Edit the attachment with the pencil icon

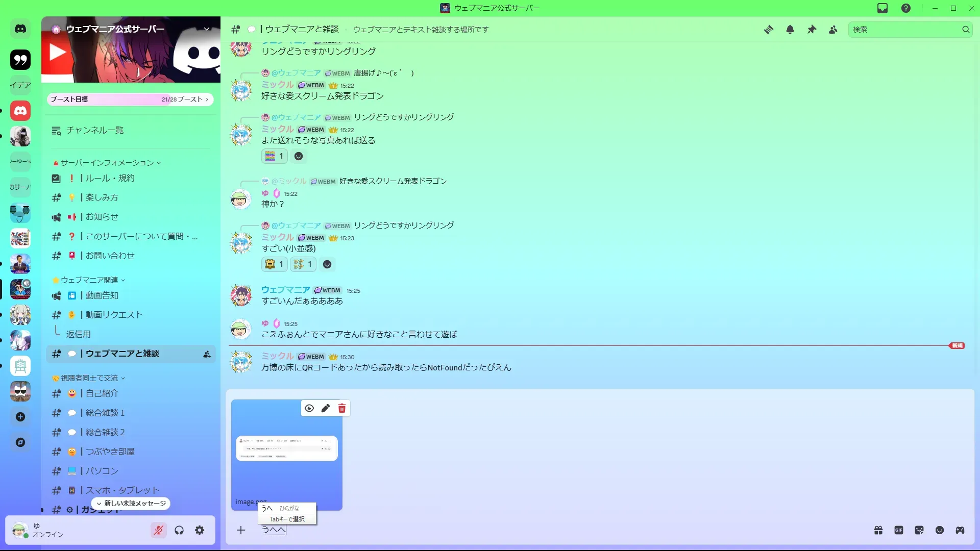[326, 408]
